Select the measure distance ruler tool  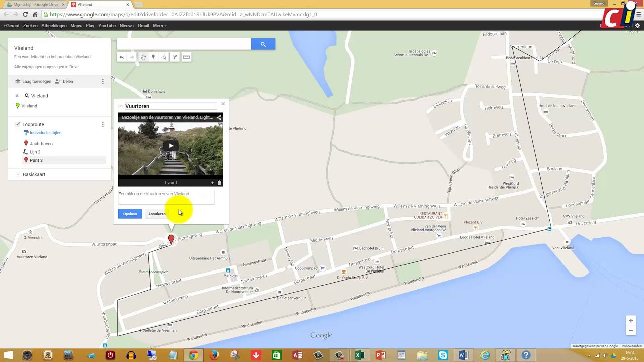coord(186,57)
